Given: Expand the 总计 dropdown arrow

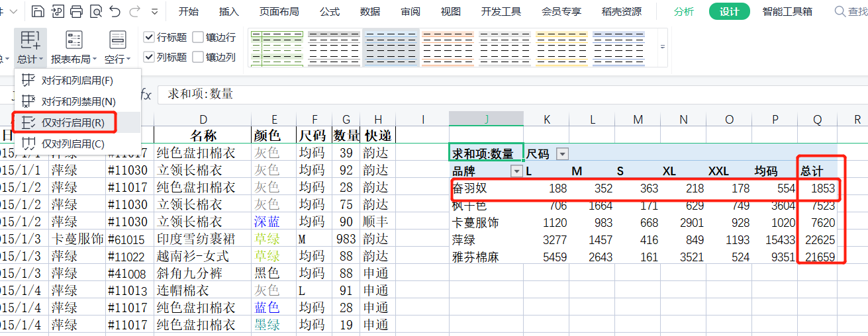Looking at the screenshot, I should [42, 60].
